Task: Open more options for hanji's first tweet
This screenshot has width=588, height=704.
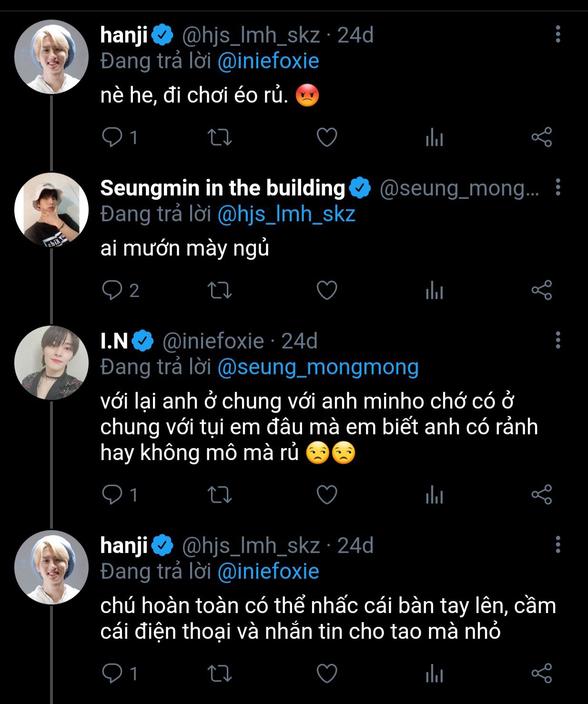Action: (558, 35)
